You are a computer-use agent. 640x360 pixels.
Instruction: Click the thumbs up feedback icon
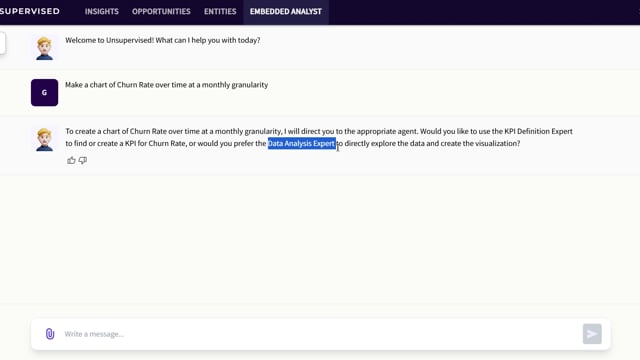coord(71,160)
